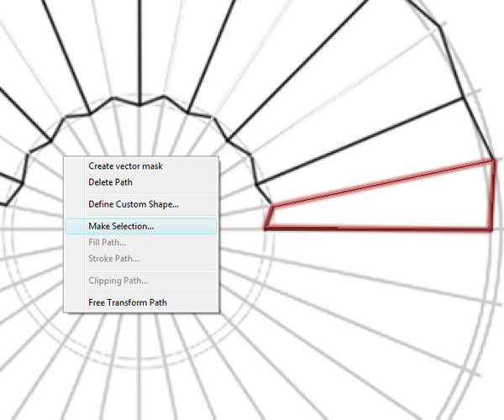Click the grayed-out Fill Path entry
This screenshot has height=420, width=504.
tap(107, 242)
